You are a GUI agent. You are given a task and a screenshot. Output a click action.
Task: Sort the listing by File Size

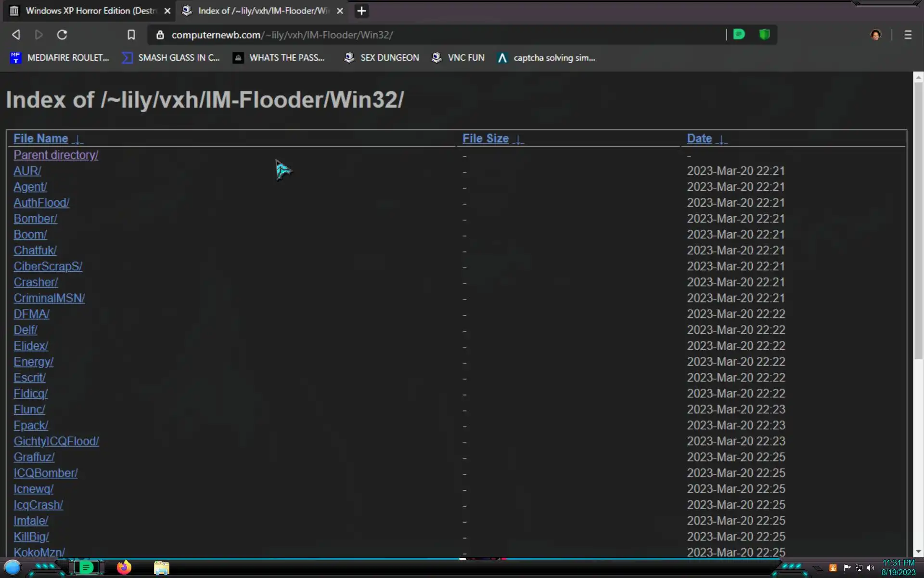485,139
